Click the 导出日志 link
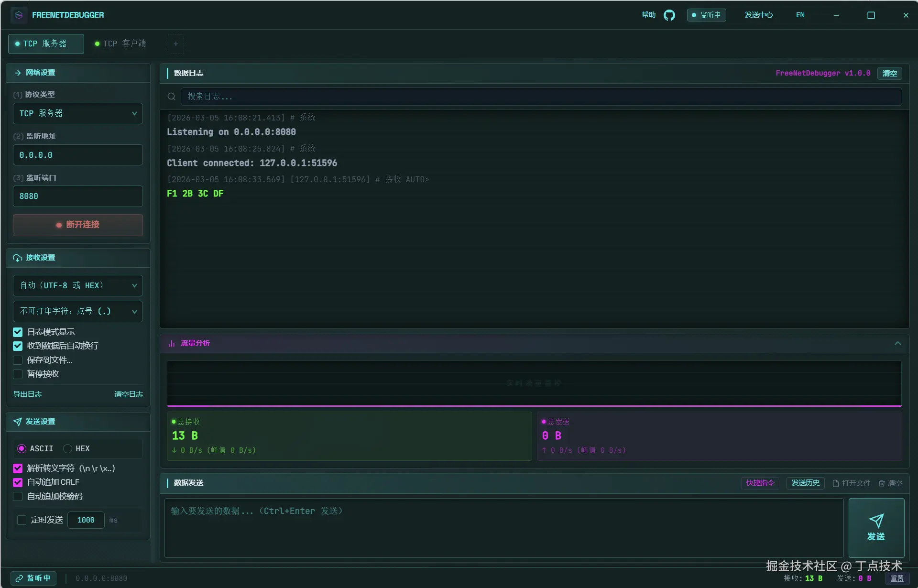This screenshot has width=918, height=588. tap(27, 394)
